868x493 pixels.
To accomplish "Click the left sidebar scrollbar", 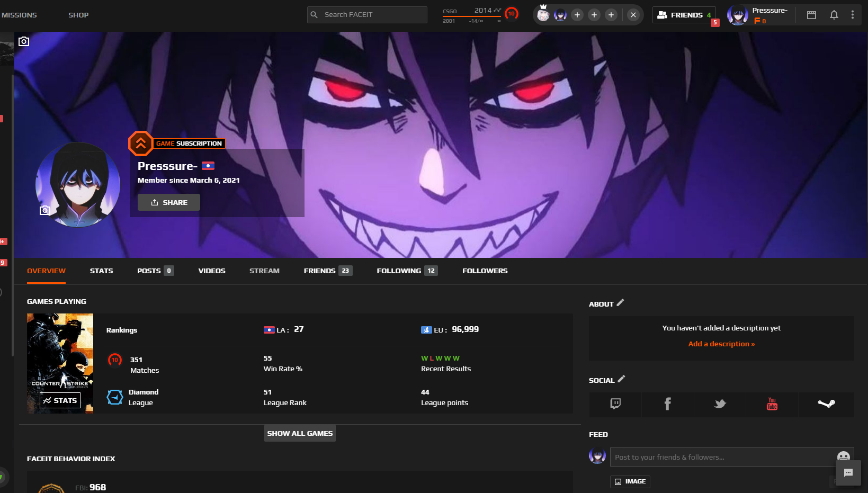I will pyautogui.click(x=13, y=214).
